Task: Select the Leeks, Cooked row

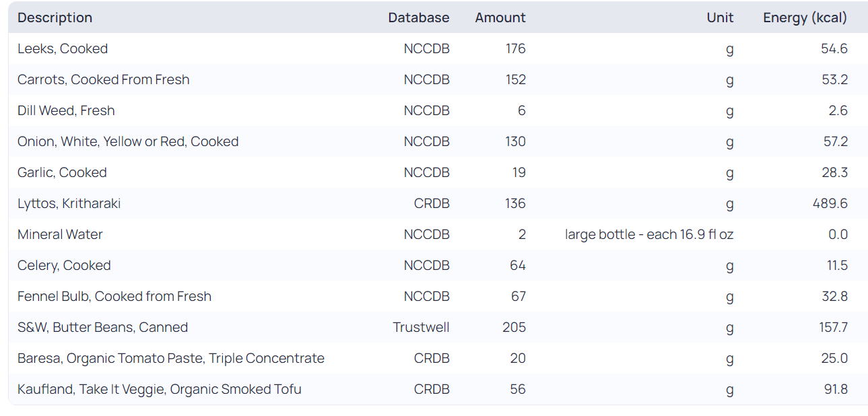Action: pyautogui.click(x=63, y=48)
